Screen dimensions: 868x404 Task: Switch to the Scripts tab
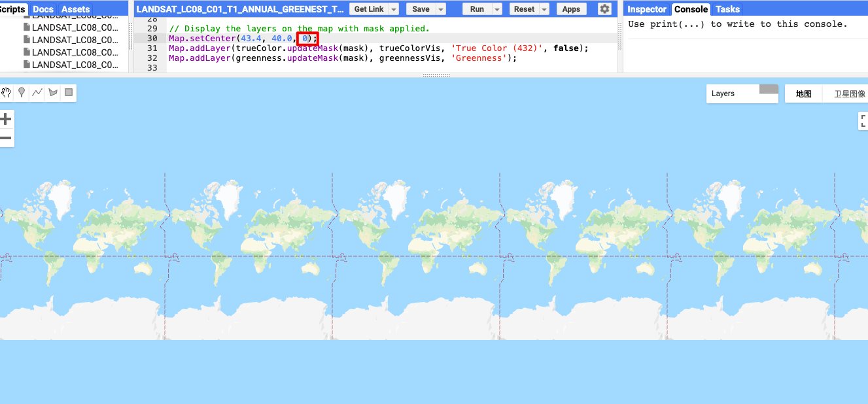13,9
